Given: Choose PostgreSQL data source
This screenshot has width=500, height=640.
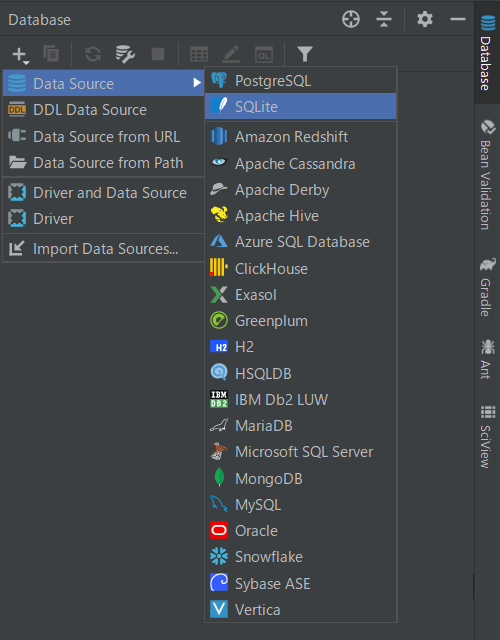Looking at the screenshot, I should pyautogui.click(x=300, y=80).
